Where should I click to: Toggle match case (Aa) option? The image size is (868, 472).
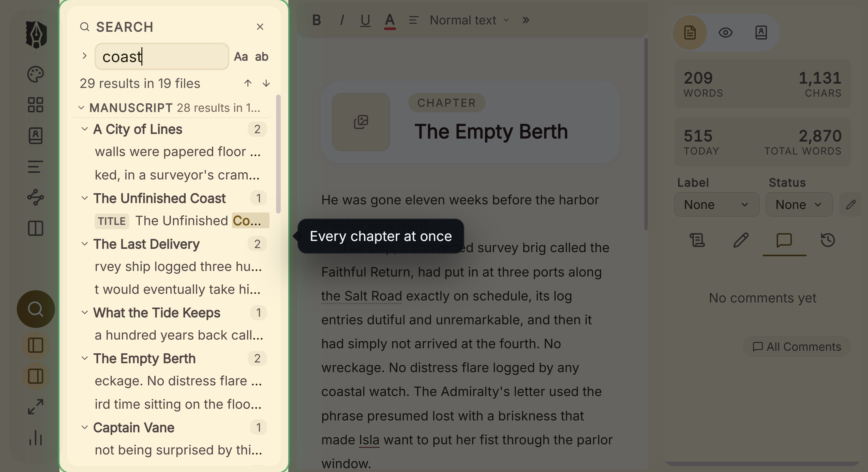click(x=241, y=57)
